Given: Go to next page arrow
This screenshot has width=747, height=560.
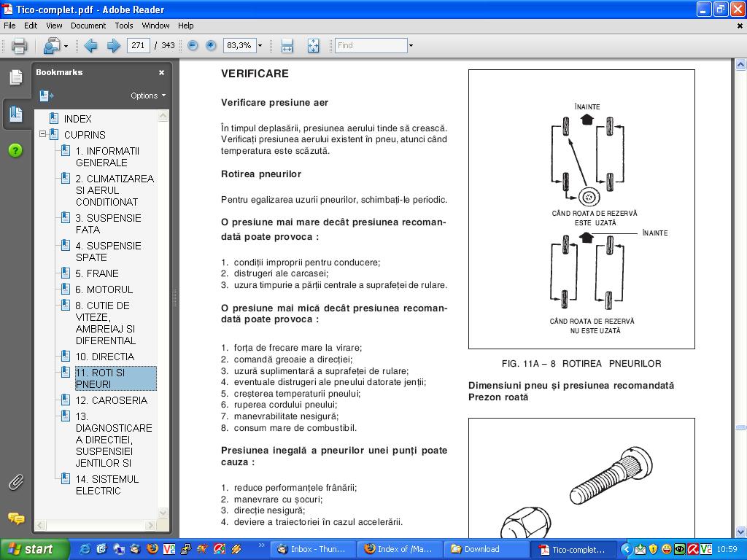Looking at the screenshot, I should [x=114, y=46].
